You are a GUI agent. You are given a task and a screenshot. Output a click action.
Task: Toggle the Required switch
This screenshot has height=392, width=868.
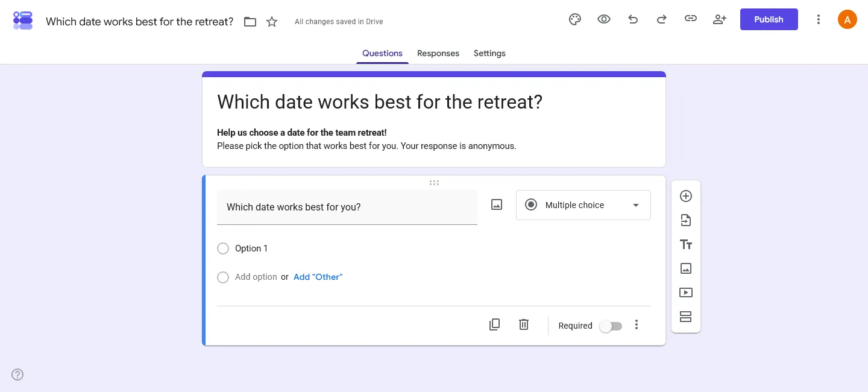[x=611, y=326]
